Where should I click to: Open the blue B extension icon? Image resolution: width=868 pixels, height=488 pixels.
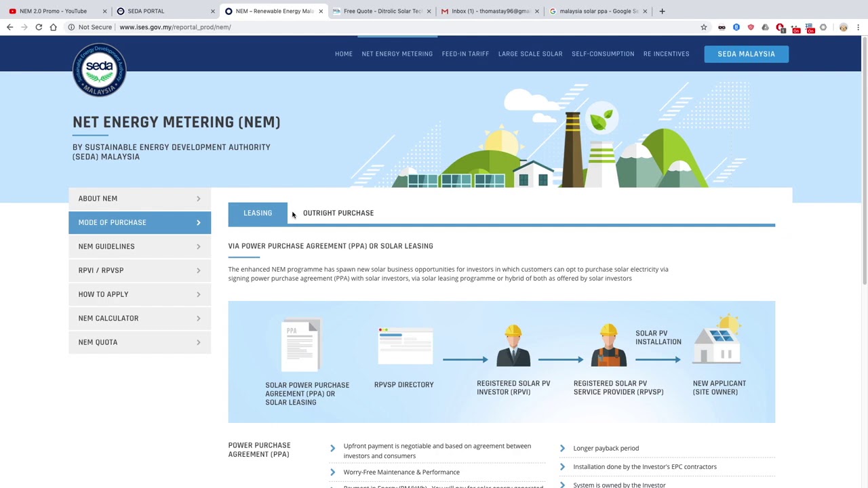(736, 27)
